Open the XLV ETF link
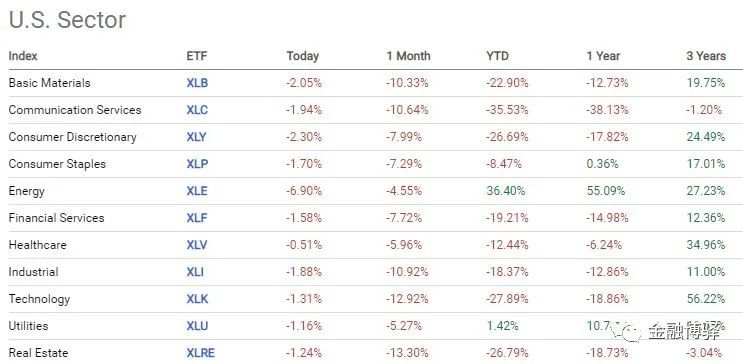 197,245
